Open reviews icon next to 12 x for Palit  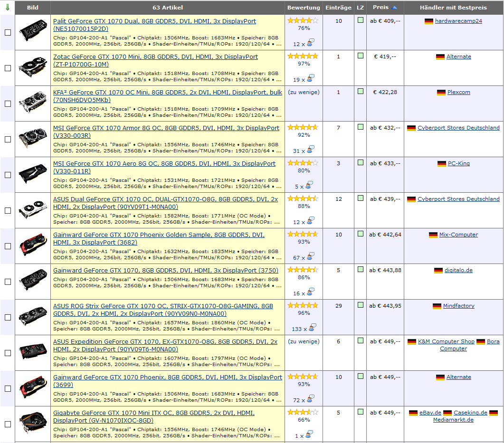[x=311, y=42]
